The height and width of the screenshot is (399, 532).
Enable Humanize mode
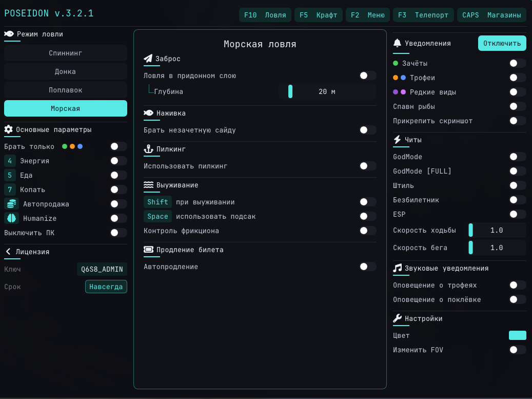click(x=119, y=218)
